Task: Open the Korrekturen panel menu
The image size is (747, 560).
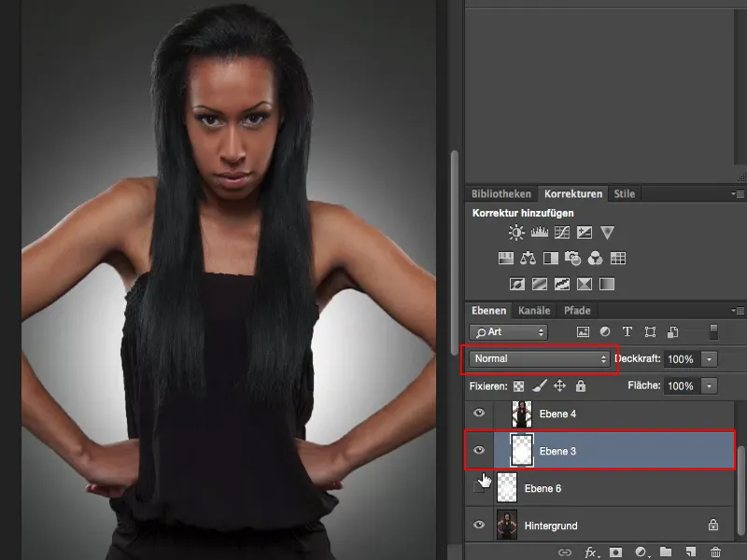Action: 738,194
